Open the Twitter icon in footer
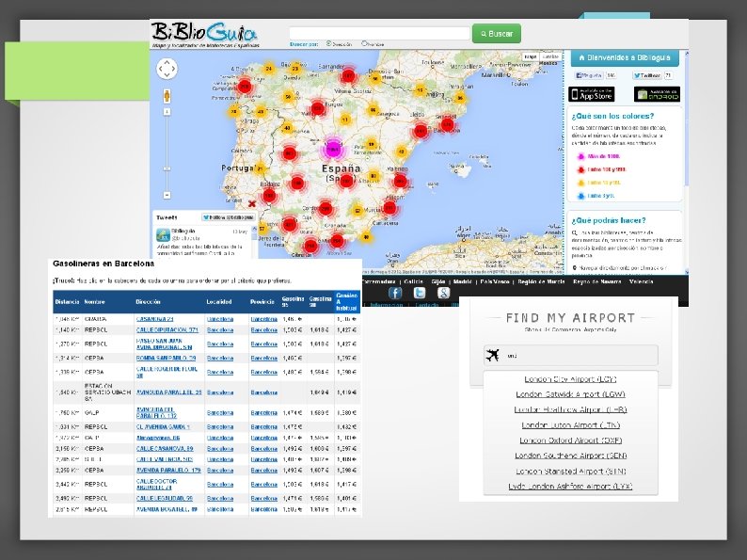This screenshot has height=560, width=747. click(420, 293)
